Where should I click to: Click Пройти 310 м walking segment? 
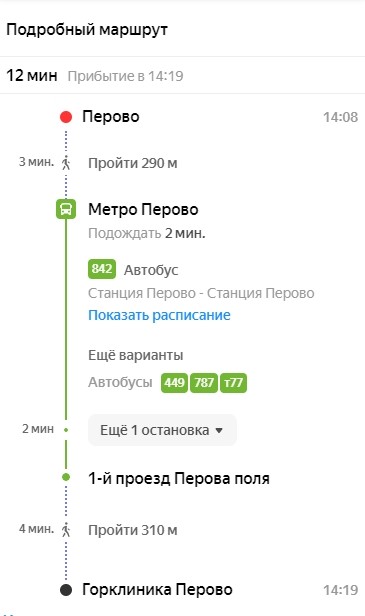[x=132, y=530]
